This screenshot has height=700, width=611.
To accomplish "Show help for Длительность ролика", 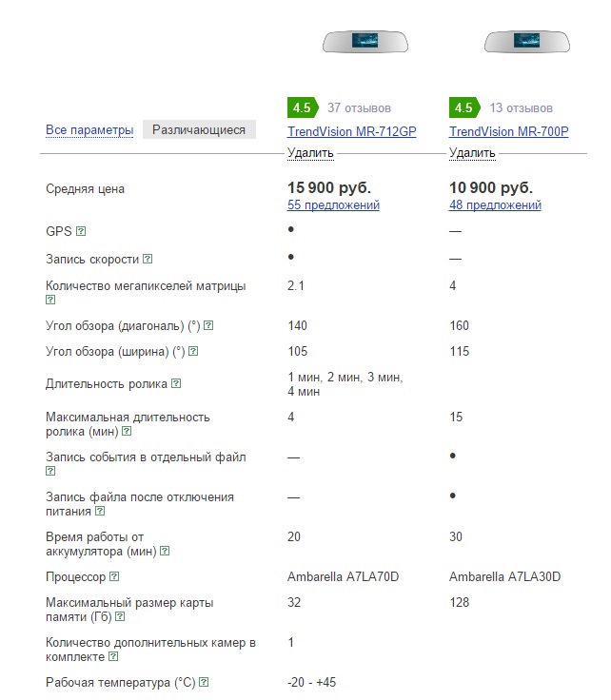I will pyautogui.click(x=176, y=384).
